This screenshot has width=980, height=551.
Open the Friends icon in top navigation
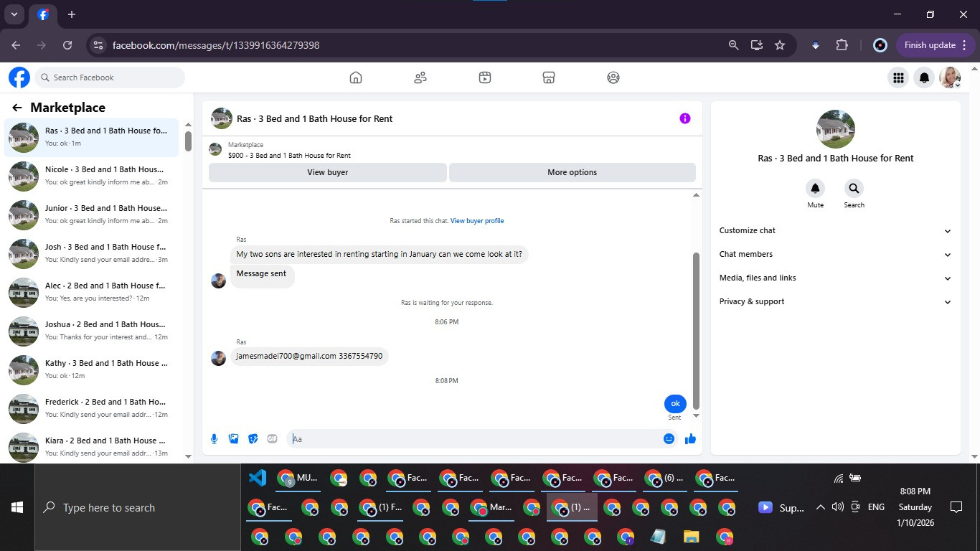pos(420,77)
